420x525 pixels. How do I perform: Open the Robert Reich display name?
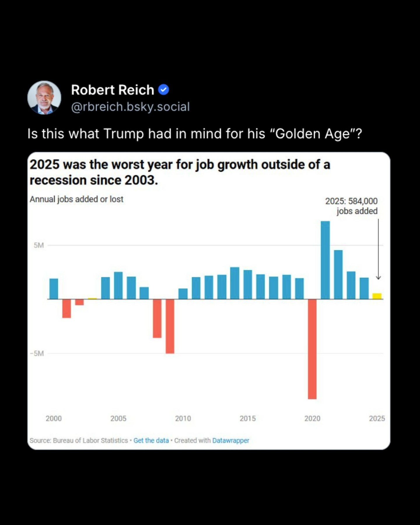click(112, 90)
